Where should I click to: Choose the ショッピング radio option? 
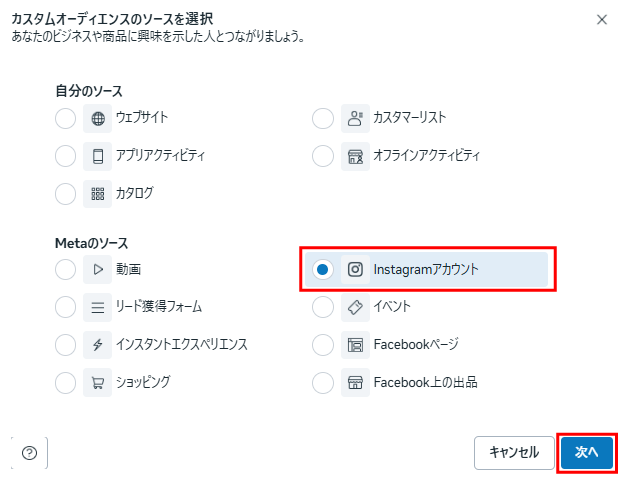(66, 382)
